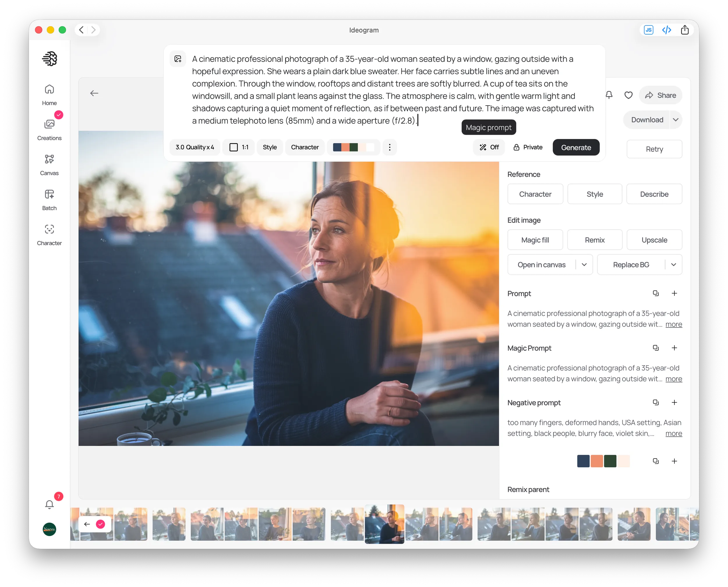Open the 3.0 Quality x 4 model selector

click(195, 147)
